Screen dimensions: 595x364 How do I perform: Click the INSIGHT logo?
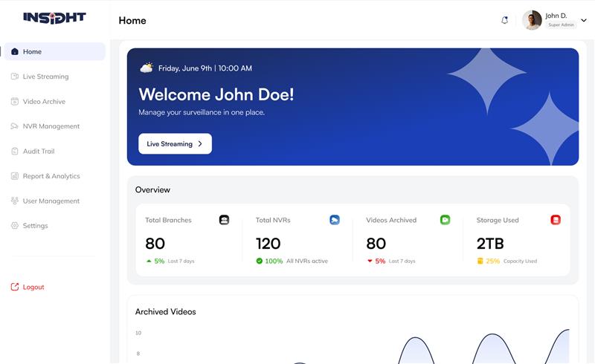coord(54,18)
